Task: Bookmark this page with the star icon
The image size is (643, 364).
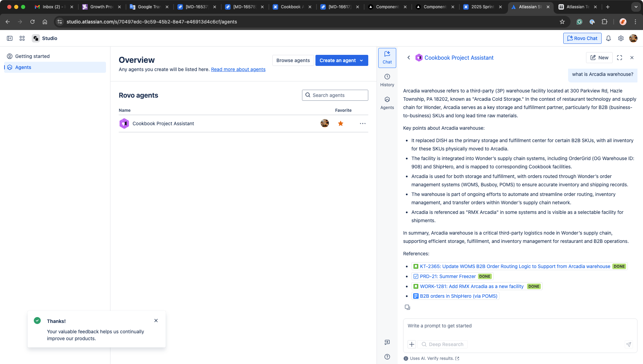Action: (x=562, y=22)
